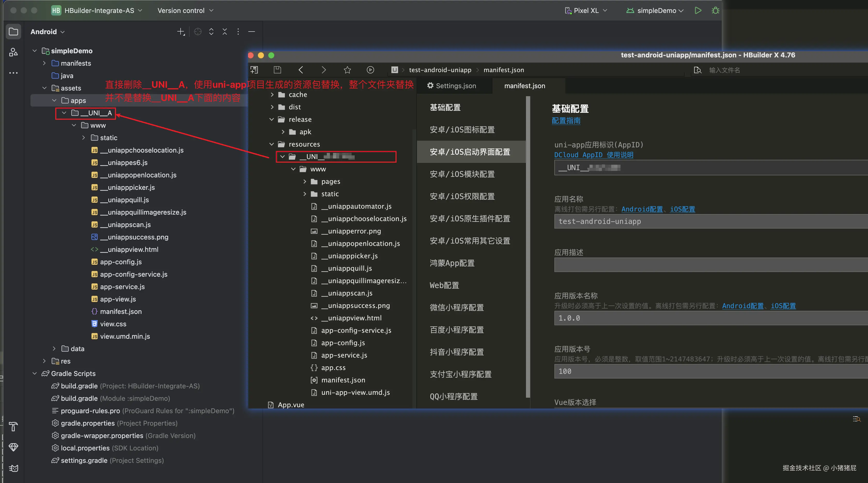The width and height of the screenshot is (868, 483).
Task: Open DCloud AppID 使用说明 link
Action: point(593,155)
